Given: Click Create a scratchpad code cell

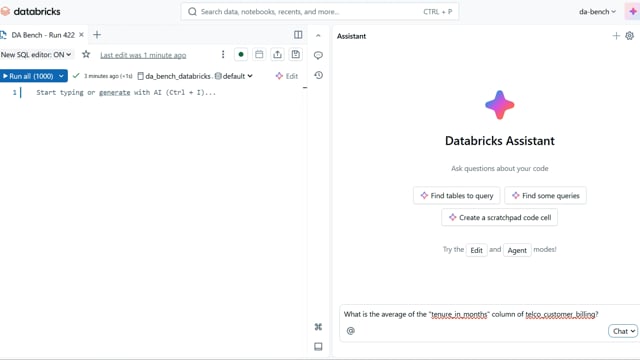Looking at the screenshot, I should pyautogui.click(x=500, y=218).
